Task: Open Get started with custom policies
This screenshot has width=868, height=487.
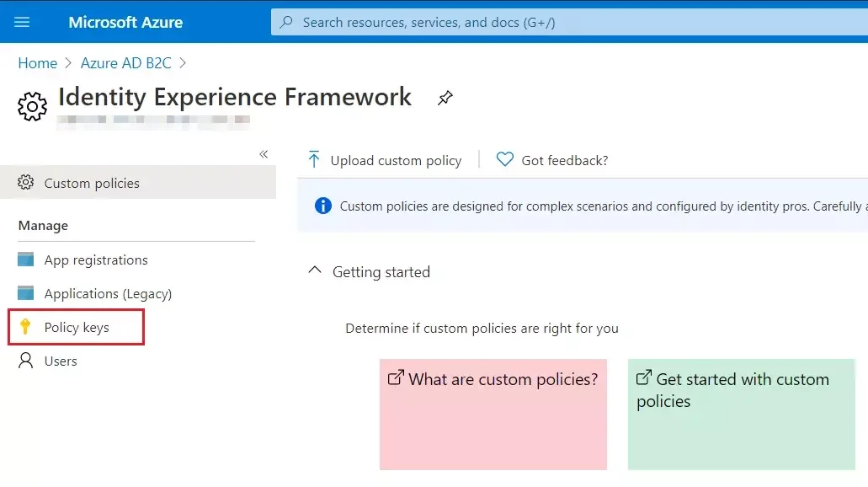Action: 740,415
